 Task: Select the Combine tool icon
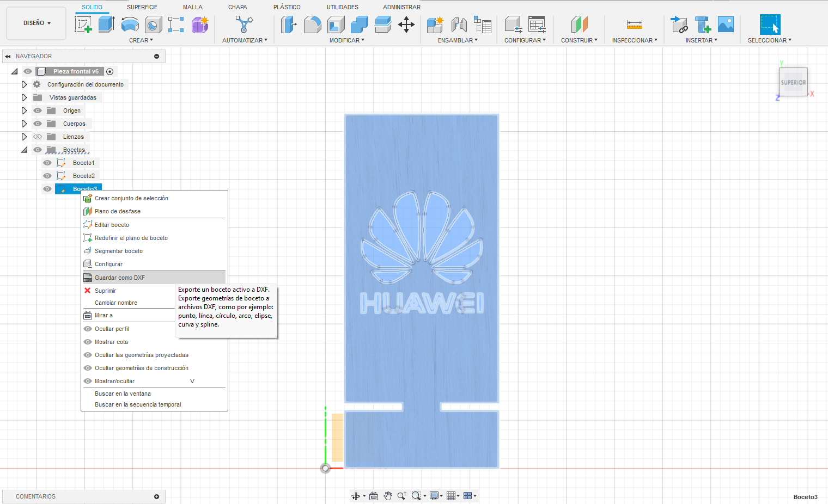360,24
